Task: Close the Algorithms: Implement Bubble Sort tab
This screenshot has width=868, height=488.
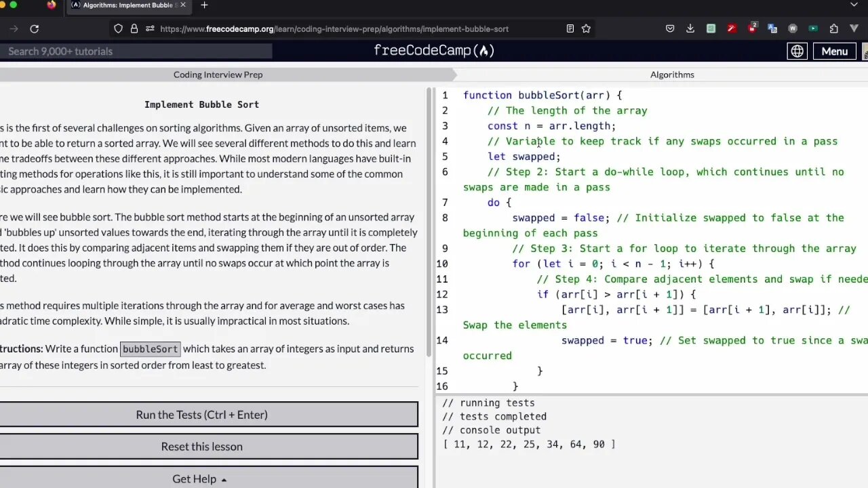Action: [x=182, y=5]
